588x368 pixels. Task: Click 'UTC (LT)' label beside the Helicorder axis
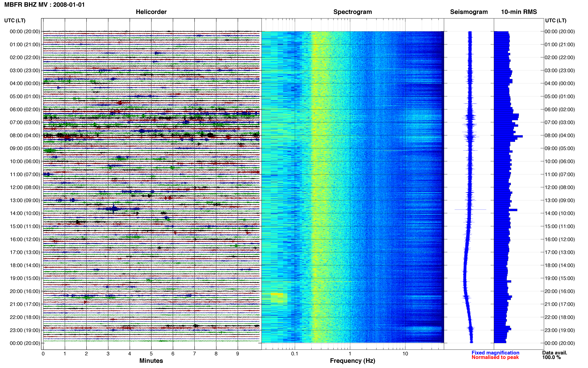coord(15,20)
